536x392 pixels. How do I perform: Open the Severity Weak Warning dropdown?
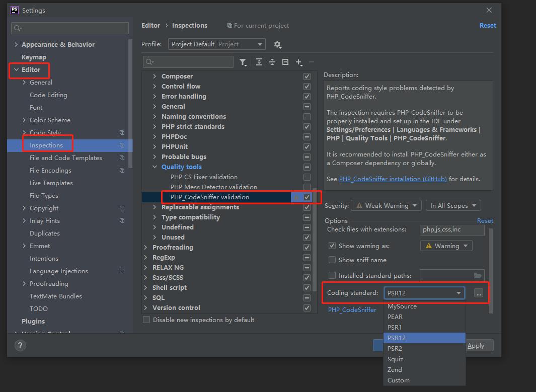click(x=387, y=206)
